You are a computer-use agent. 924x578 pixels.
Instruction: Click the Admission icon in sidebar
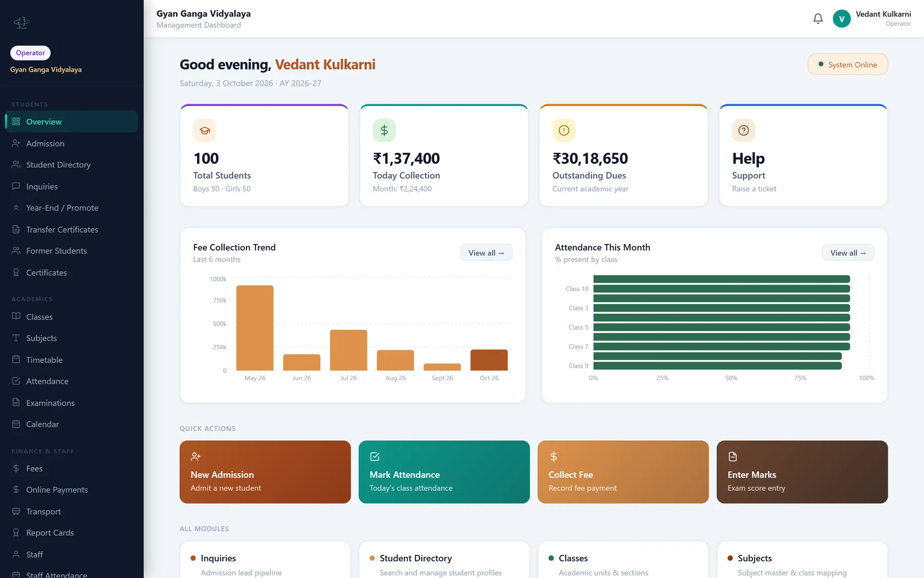pyautogui.click(x=16, y=143)
